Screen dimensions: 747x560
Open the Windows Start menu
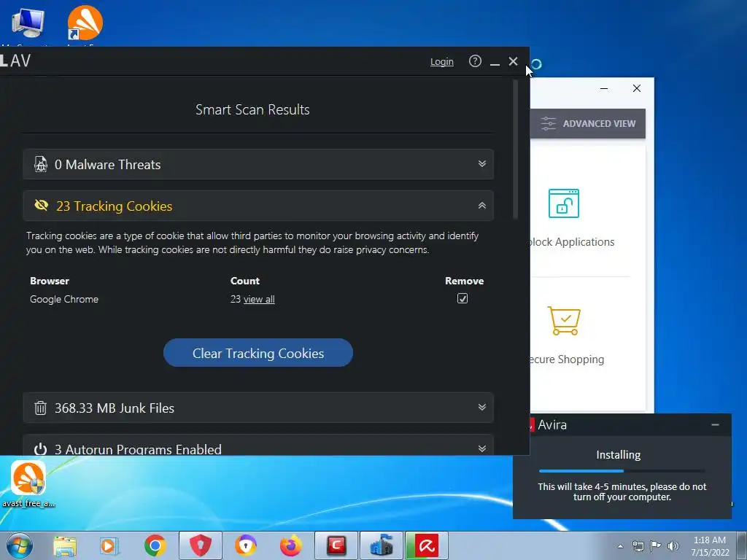point(20,545)
